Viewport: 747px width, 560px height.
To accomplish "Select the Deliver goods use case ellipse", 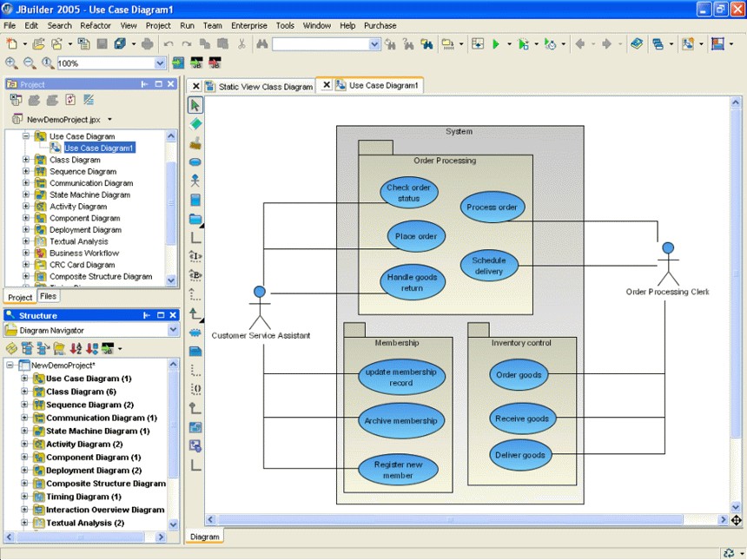I will coord(520,455).
